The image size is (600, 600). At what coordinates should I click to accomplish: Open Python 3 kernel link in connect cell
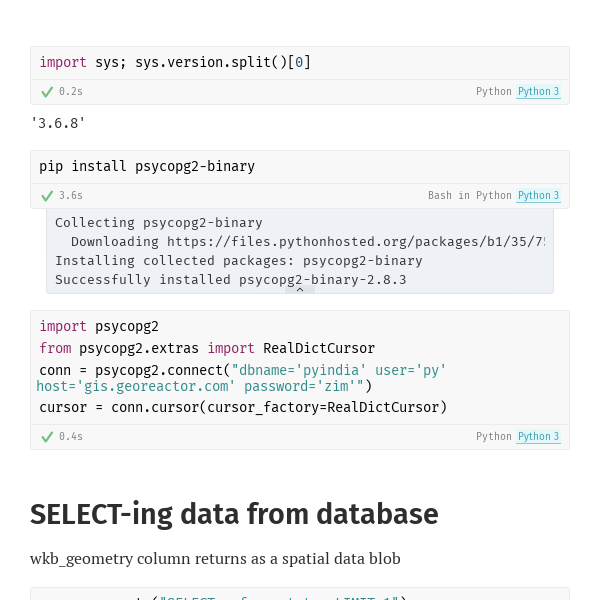tap(538, 436)
